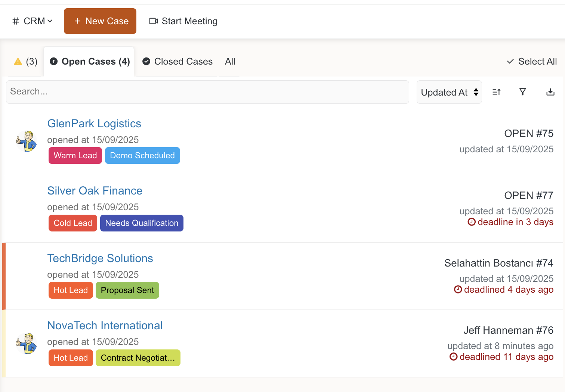Expand the CRM workspace dropdown

[x=50, y=21]
